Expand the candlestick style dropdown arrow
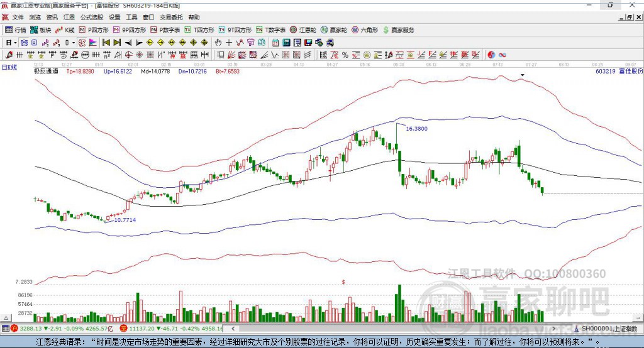The height and width of the screenshot is (348, 644). [74, 43]
